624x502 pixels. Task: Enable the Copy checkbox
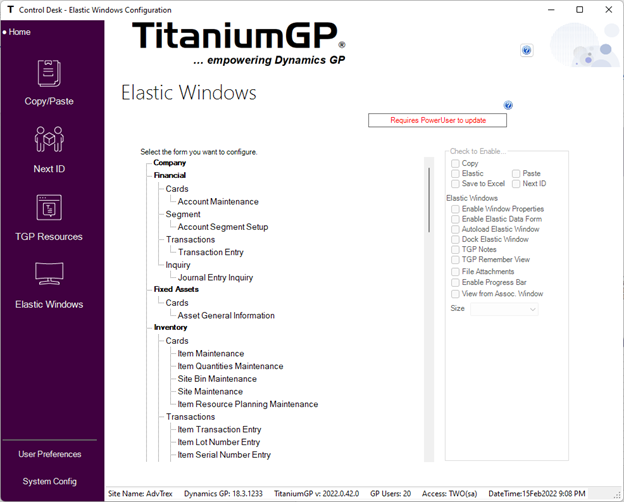(x=455, y=164)
